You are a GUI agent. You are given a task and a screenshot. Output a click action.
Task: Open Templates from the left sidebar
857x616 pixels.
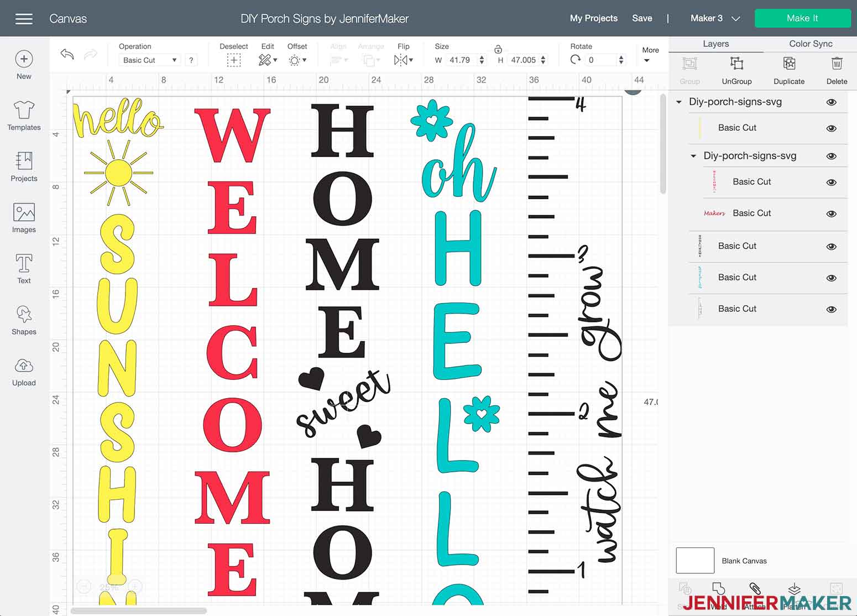pyautogui.click(x=24, y=116)
